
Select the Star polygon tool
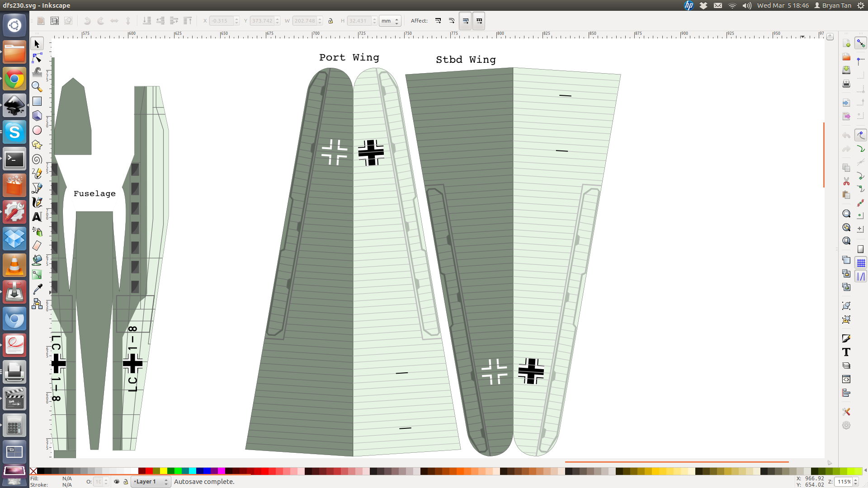[37, 145]
